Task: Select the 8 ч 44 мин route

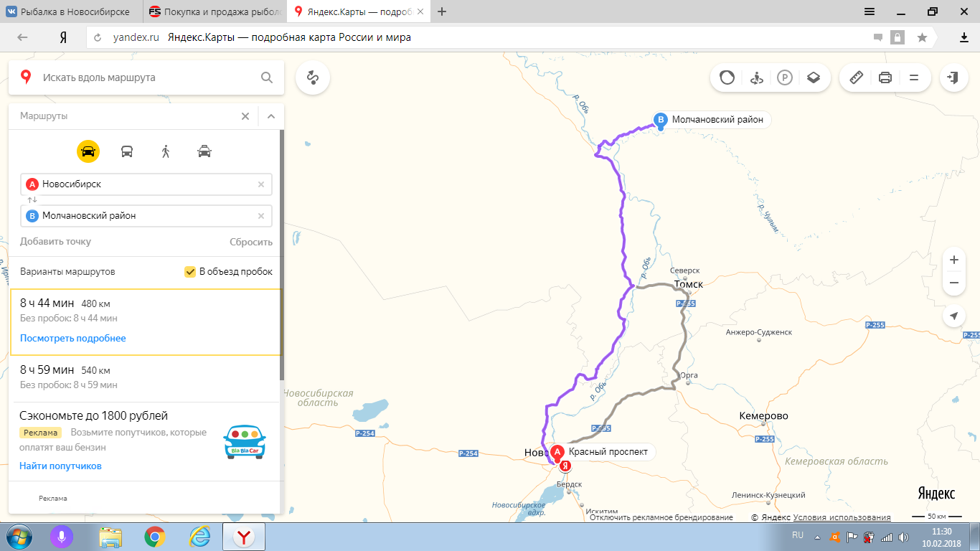Action: click(x=146, y=322)
